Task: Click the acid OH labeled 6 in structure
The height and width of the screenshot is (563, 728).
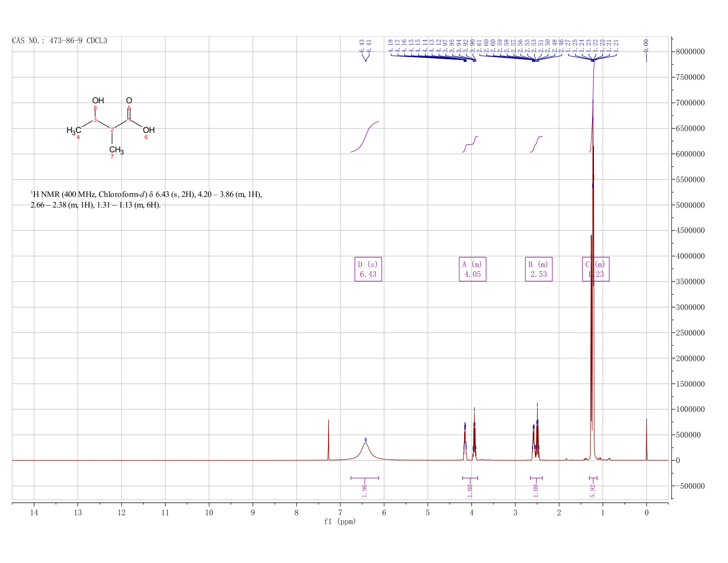Action: pyautogui.click(x=149, y=130)
